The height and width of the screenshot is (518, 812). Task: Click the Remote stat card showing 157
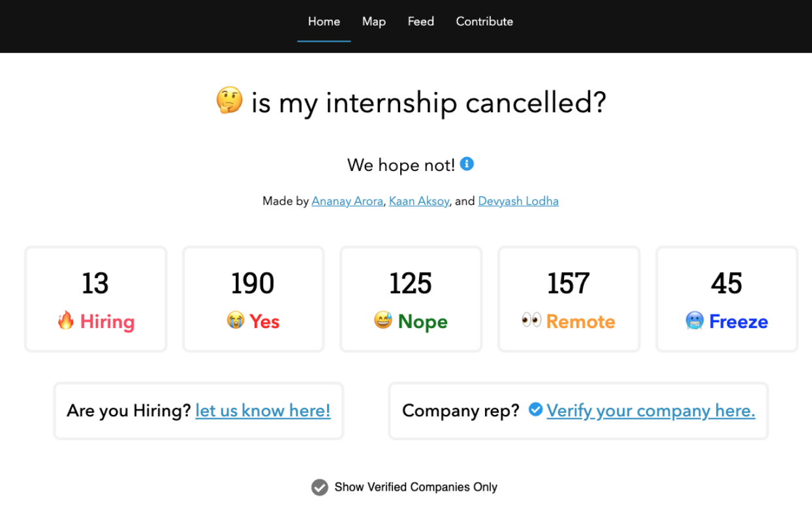coord(568,299)
